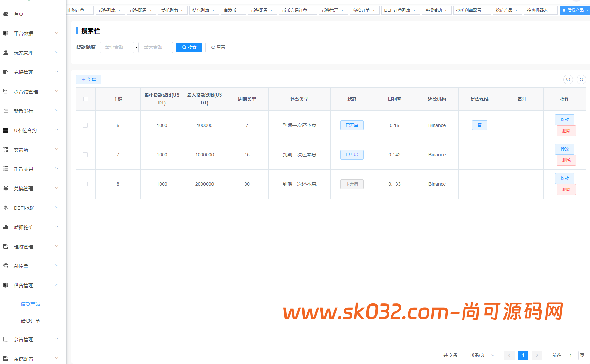Click the blue 搜索 button
Screen dimensions: 590x364
pyautogui.click(x=189, y=47)
